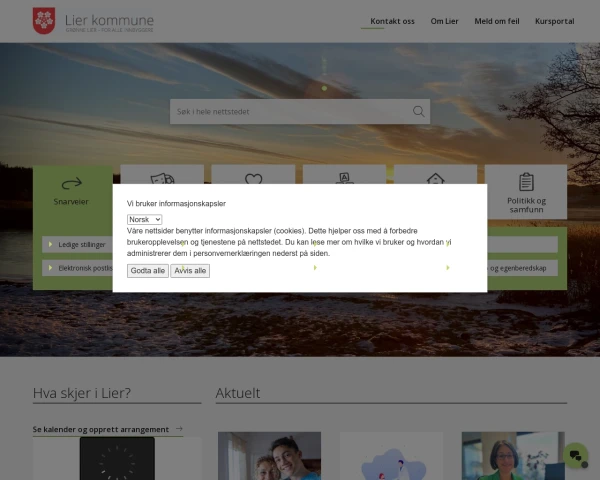Click the theater masks culture tile icon
This screenshot has width=600, height=480.
click(x=162, y=178)
